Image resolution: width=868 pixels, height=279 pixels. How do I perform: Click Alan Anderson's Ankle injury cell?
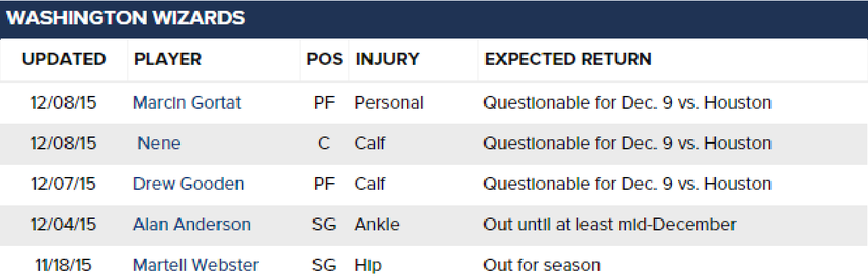click(x=377, y=224)
